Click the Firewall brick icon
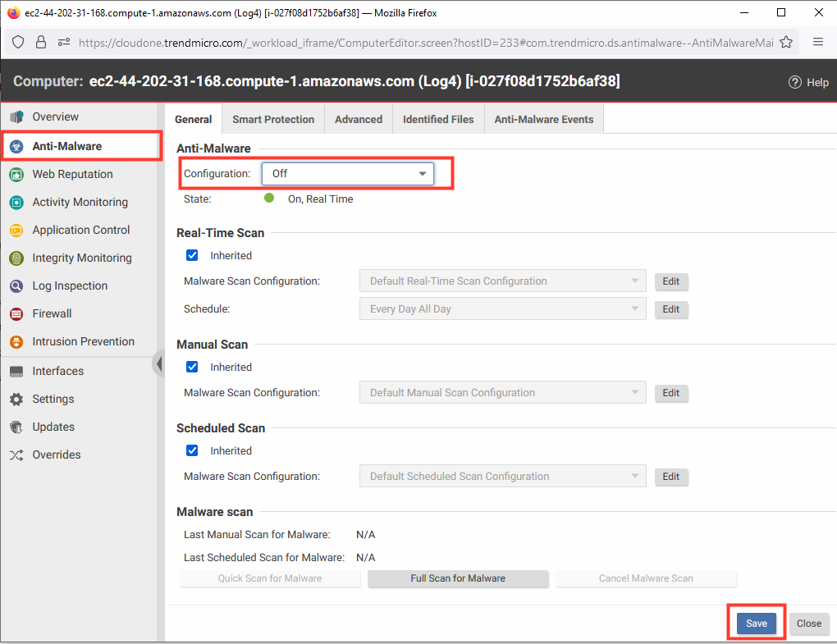This screenshot has height=644, width=837. (x=16, y=313)
